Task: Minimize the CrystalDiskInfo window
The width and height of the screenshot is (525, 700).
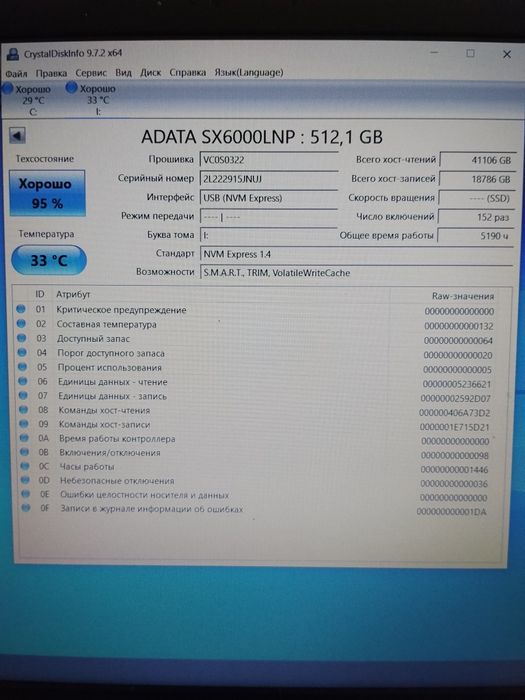Action: pyautogui.click(x=434, y=53)
